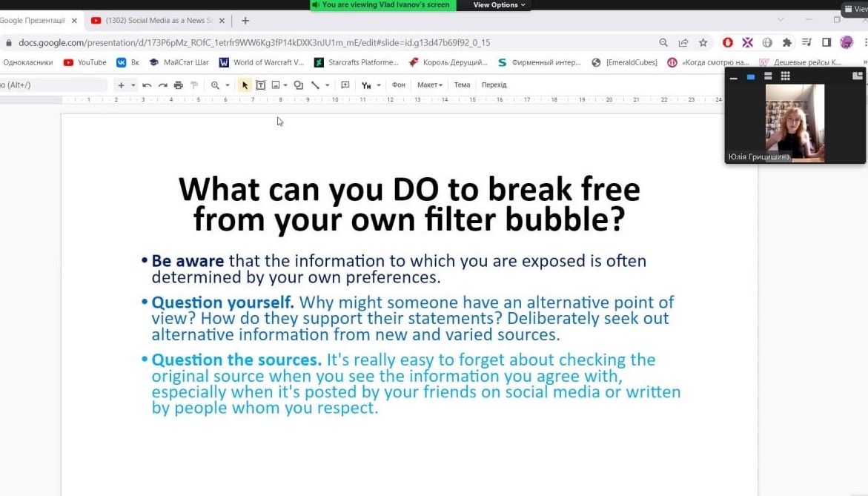Click the add comment icon
Image resolution: width=868 pixels, height=496 pixels.
coord(345,85)
